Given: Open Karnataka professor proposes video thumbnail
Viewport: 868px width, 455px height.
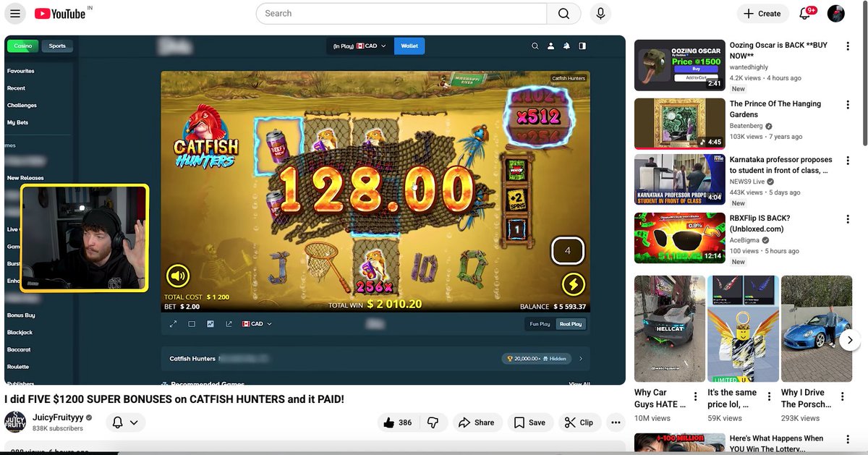Looking at the screenshot, I should tap(679, 180).
